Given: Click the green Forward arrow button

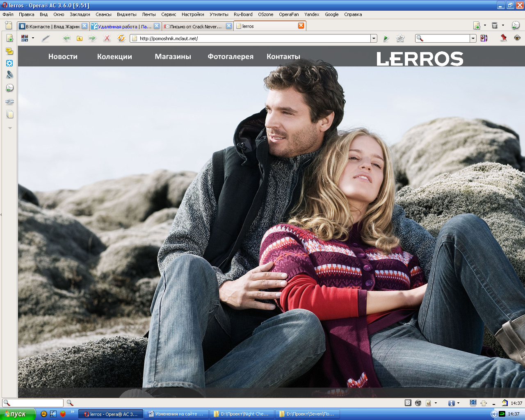Looking at the screenshot, I should click(x=92, y=38).
